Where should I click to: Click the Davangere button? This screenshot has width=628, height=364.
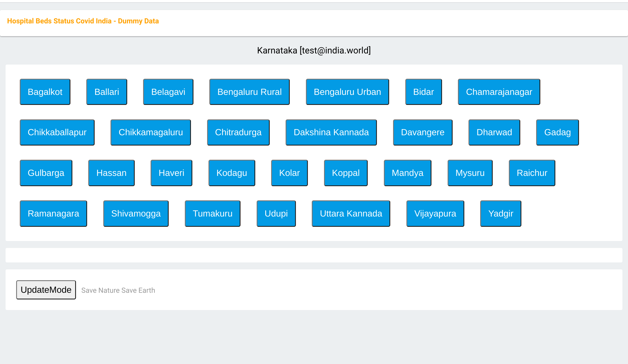423,132
